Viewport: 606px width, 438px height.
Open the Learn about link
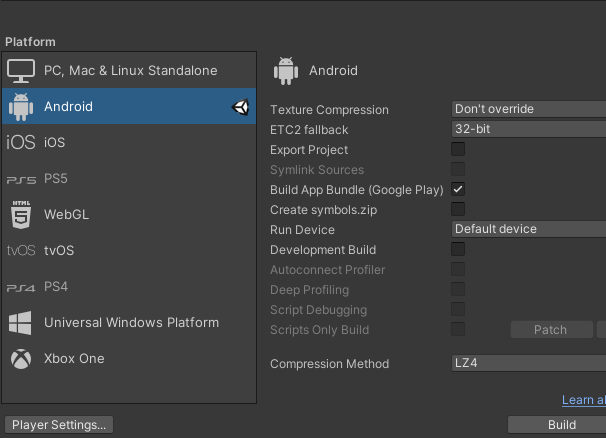click(x=584, y=400)
